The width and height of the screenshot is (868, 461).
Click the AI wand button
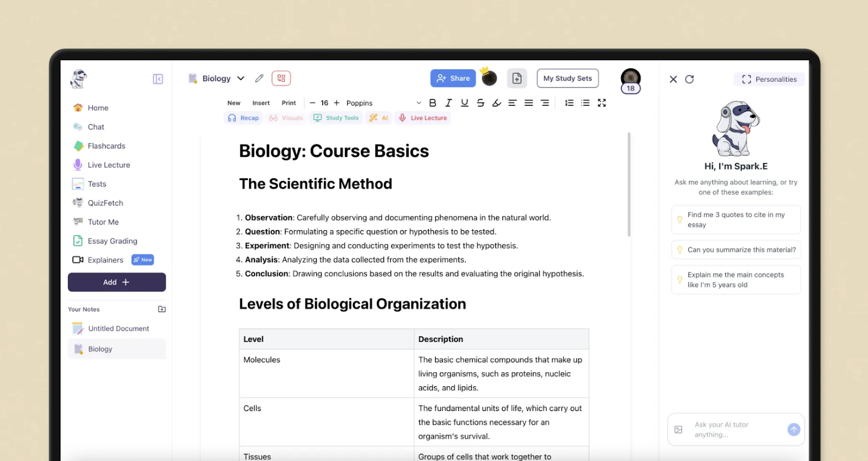coord(379,118)
